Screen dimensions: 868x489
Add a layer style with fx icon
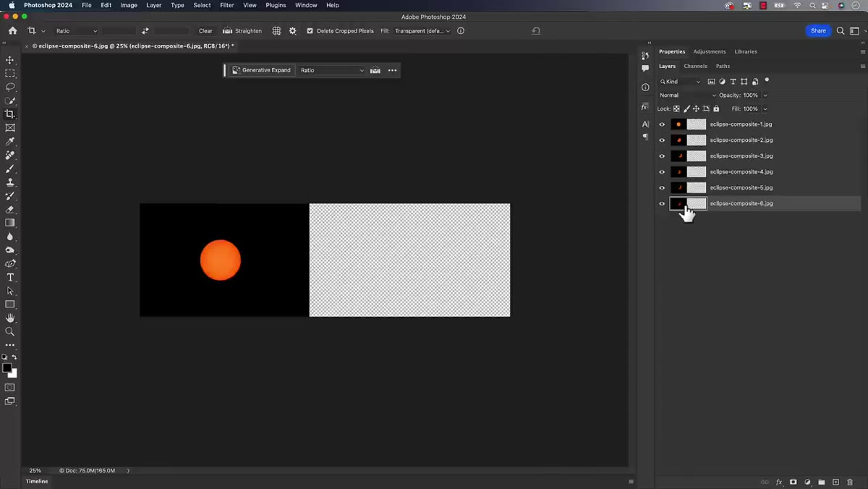(x=779, y=482)
